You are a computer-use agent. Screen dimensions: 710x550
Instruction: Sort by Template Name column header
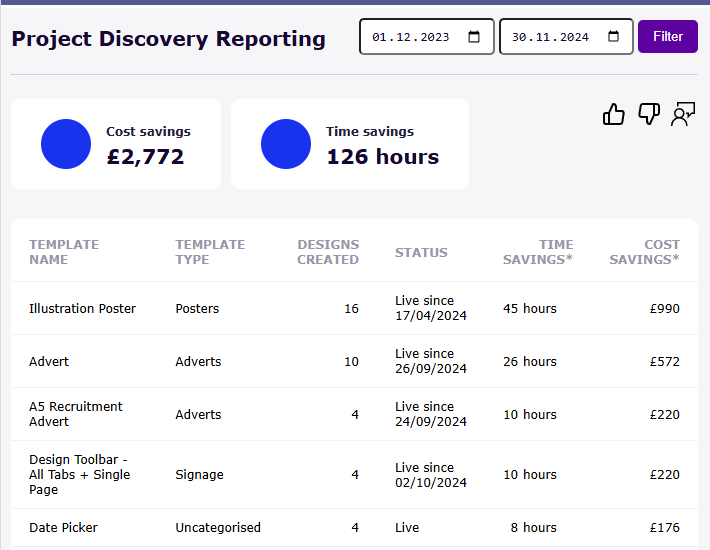click(64, 252)
